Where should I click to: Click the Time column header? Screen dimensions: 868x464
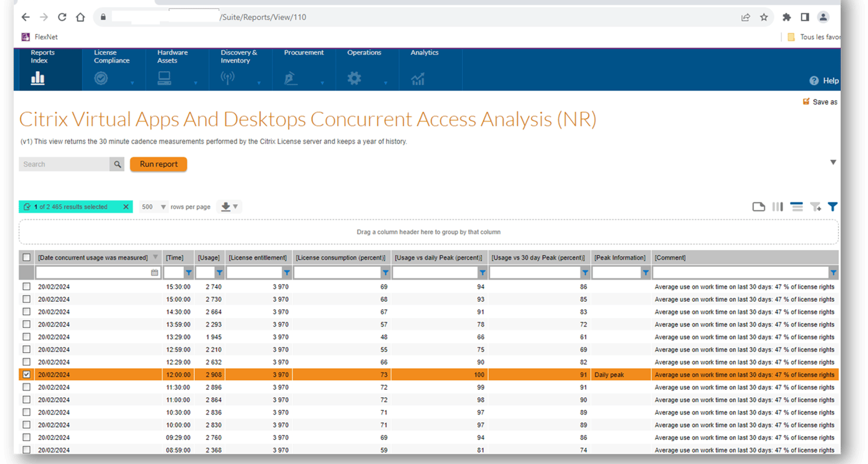[x=178, y=257]
